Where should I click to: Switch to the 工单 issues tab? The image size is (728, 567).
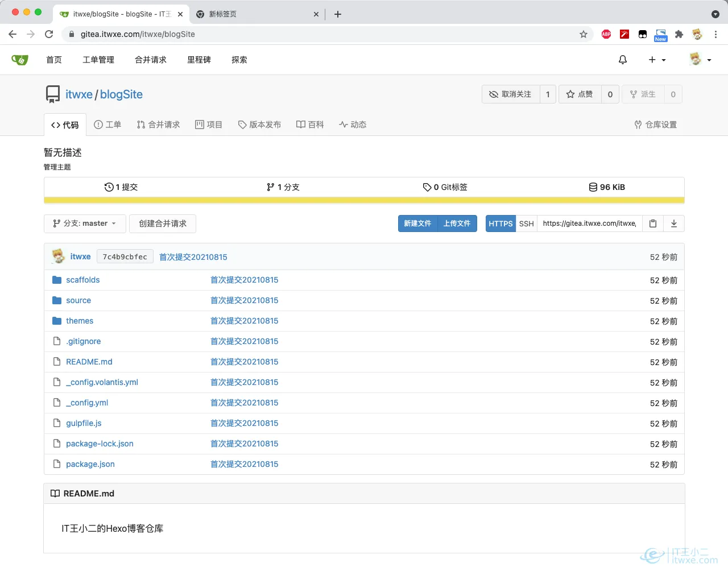[107, 125]
